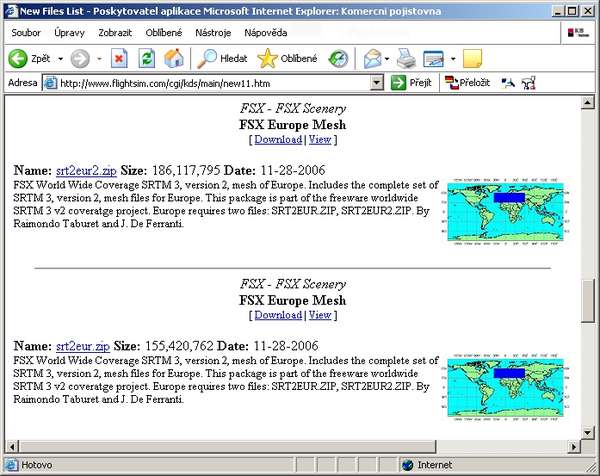Click the size value 155,420,762
Screen dimensions: 600x476
[179, 346]
